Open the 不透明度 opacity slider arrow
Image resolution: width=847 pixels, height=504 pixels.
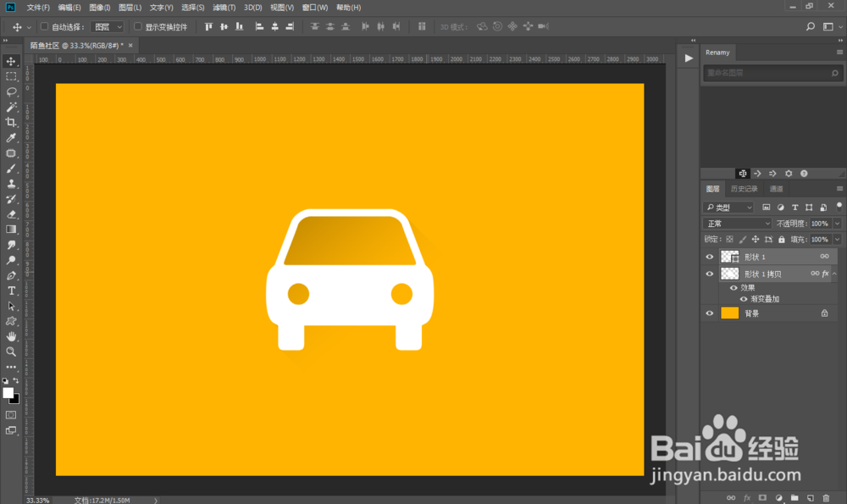pos(838,224)
